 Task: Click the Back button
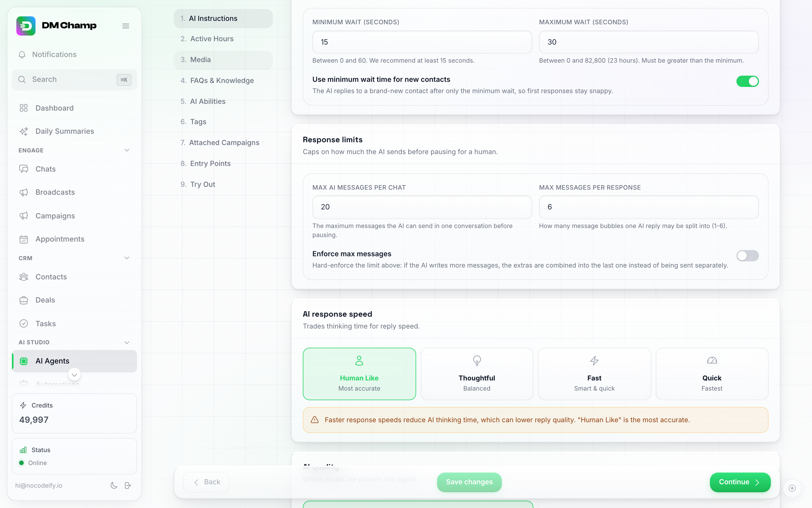coord(206,482)
